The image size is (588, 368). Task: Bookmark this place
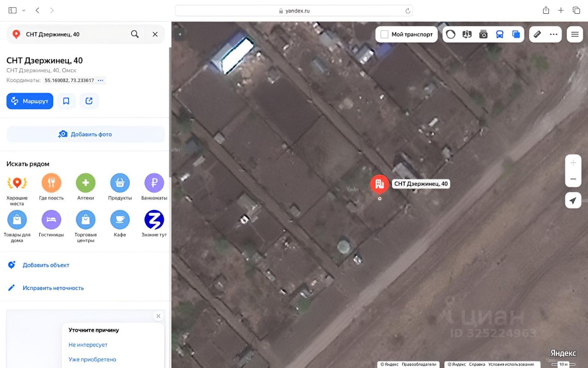66,101
